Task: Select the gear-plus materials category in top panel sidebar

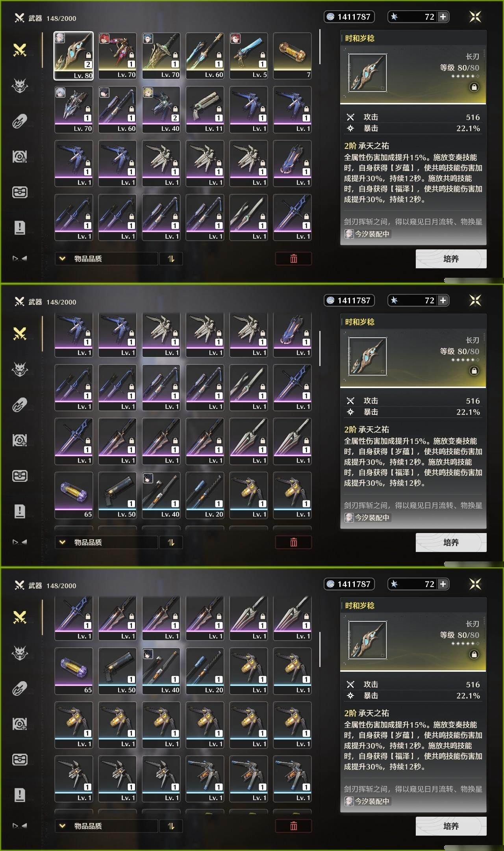Action: [x=20, y=156]
